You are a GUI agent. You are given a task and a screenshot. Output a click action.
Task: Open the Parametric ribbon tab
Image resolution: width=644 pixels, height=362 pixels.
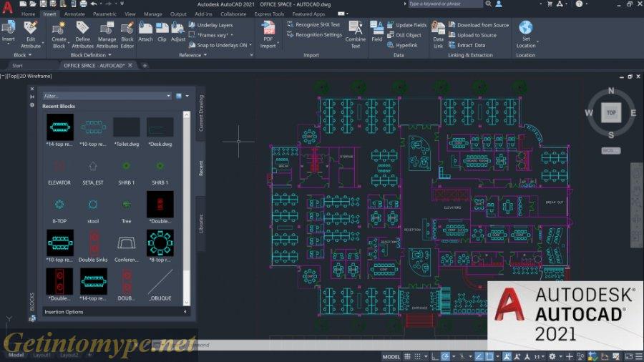[104, 14]
